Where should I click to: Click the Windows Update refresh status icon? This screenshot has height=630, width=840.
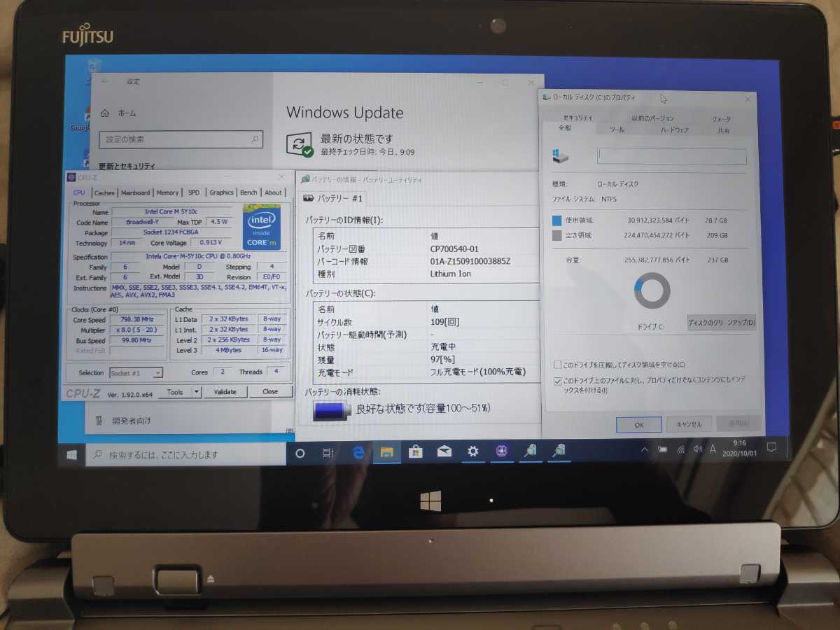coord(300,145)
